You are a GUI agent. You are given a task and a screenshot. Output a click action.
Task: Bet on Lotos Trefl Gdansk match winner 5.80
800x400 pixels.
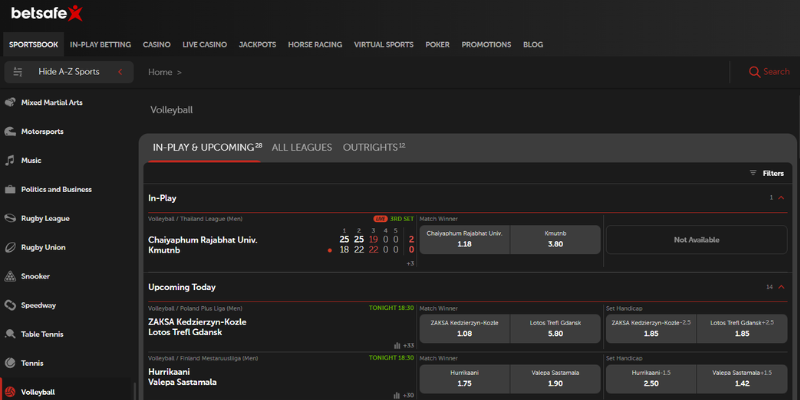[555, 329]
